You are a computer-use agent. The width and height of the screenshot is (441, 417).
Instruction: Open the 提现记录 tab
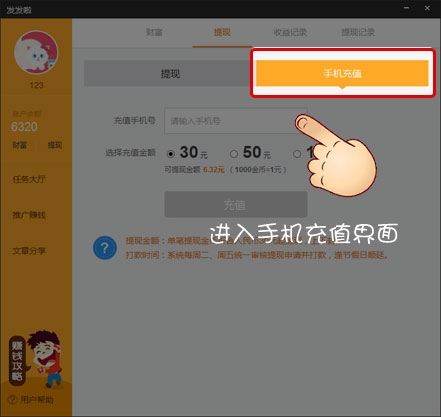tap(358, 32)
